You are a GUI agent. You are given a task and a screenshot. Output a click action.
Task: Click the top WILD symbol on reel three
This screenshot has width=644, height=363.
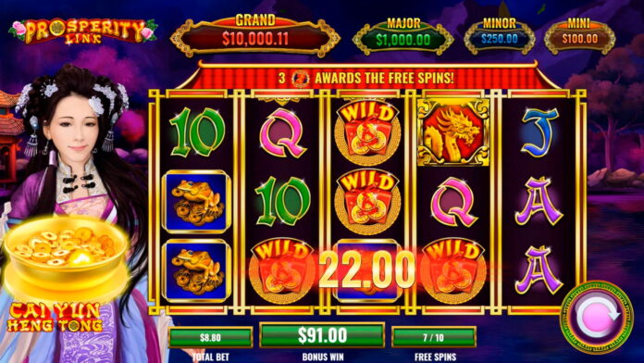pos(367,132)
